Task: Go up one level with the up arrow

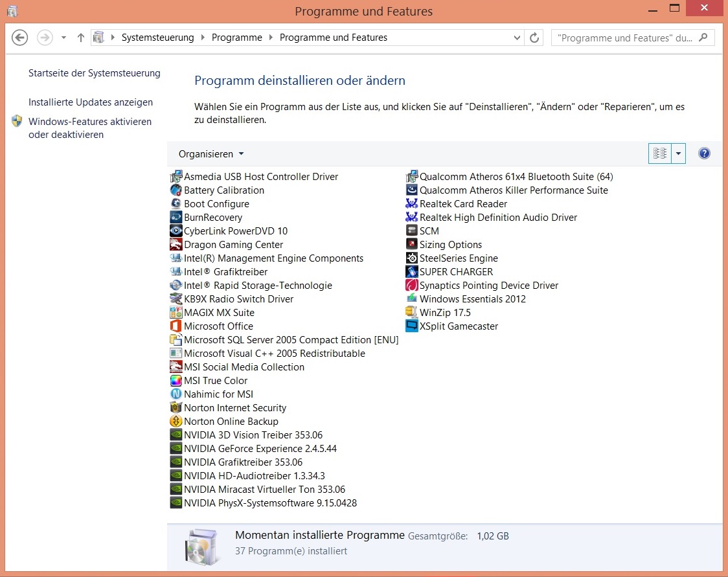Action: tap(81, 38)
